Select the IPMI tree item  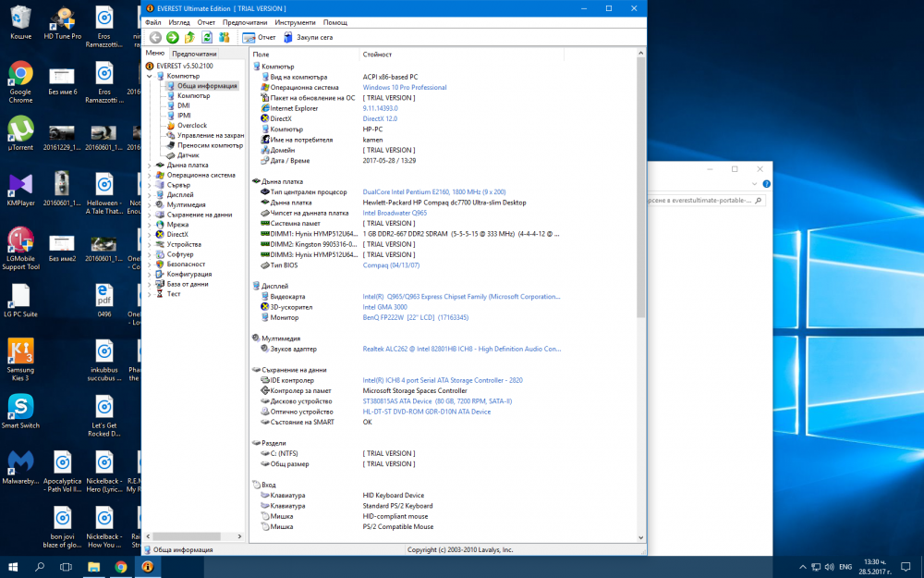pyautogui.click(x=185, y=116)
